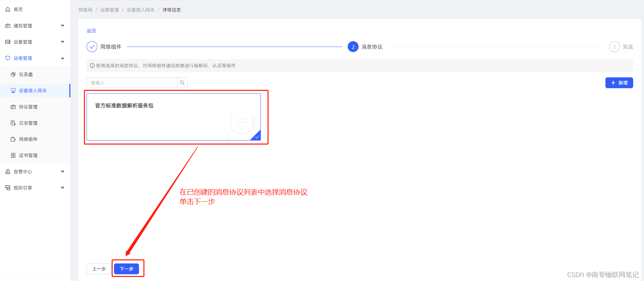644x281 pixels.
Task: Click the 设备管理 sidebar icon
Action: [8, 42]
